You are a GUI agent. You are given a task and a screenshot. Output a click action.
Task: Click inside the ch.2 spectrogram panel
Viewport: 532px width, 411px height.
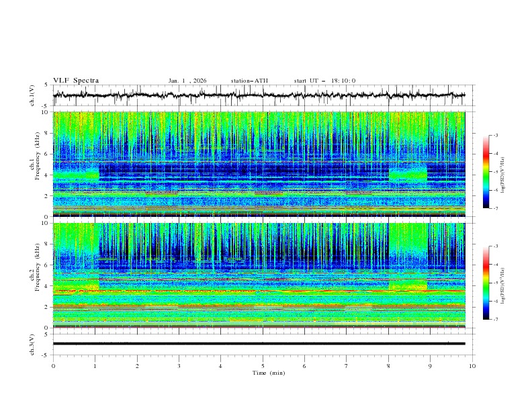point(259,275)
